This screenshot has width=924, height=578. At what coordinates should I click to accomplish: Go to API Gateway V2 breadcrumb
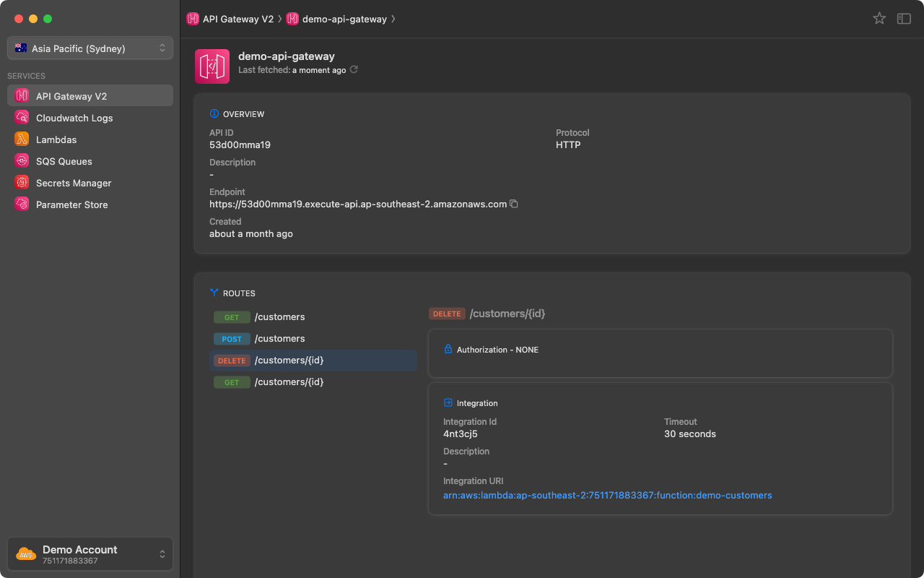pyautogui.click(x=238, y=19)
